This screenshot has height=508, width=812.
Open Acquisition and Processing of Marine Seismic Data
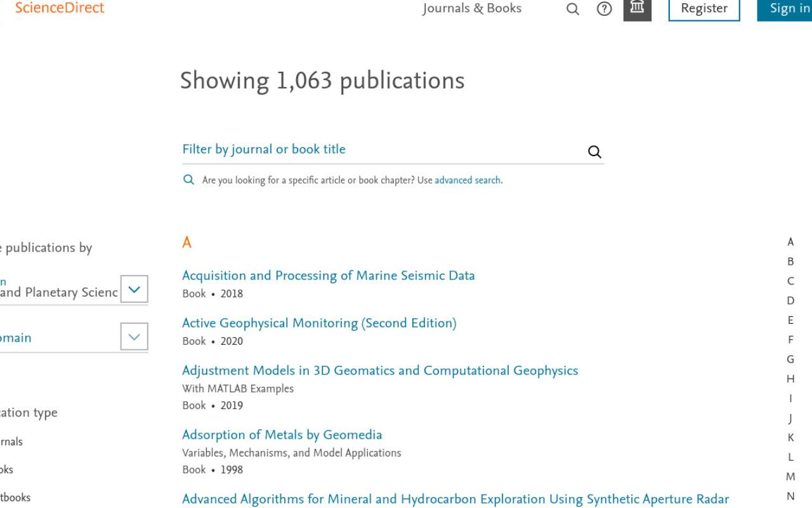[329, 276]
